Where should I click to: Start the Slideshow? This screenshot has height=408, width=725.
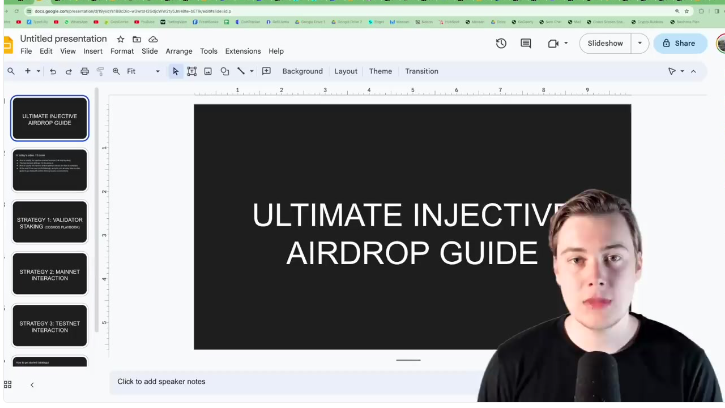[605, 43]
